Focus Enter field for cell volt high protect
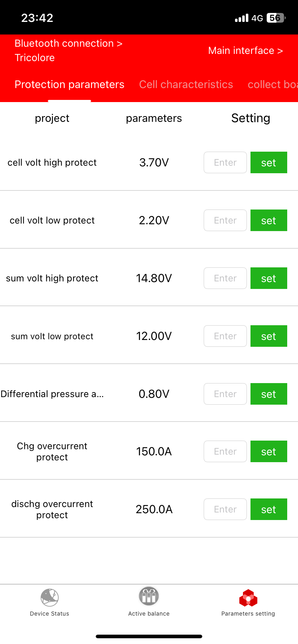This screenshot has height=644, width=298. 225,162
